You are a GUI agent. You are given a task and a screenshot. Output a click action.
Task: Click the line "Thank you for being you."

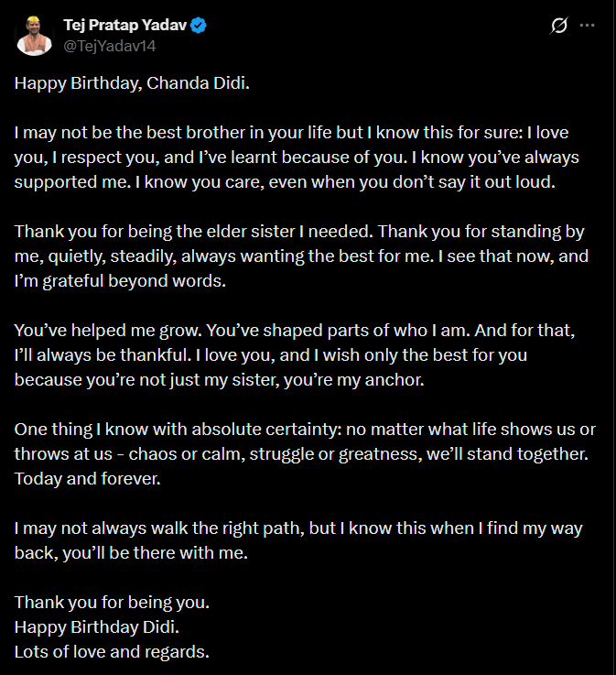[112, 603]
